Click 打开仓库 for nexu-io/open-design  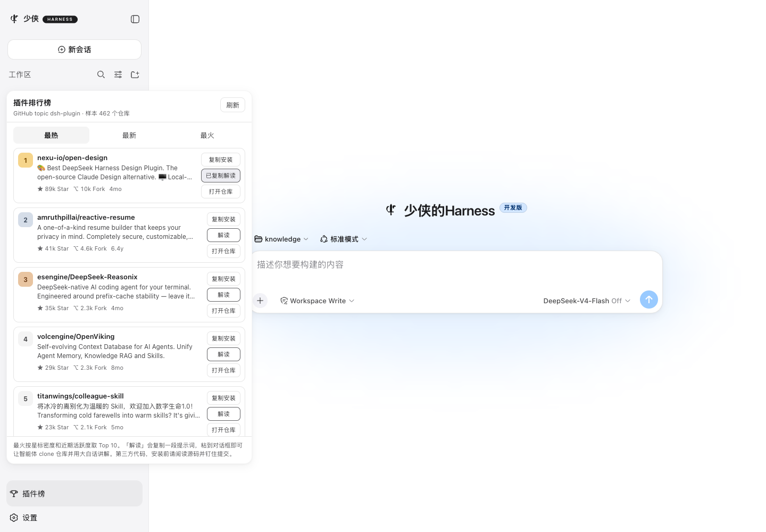click(221, 192)
